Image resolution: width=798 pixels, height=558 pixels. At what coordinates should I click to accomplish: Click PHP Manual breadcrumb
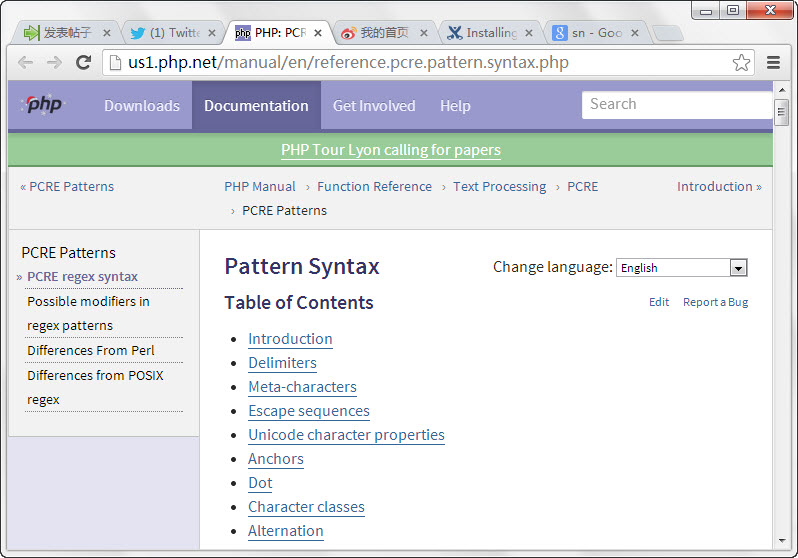coord(260,186)
